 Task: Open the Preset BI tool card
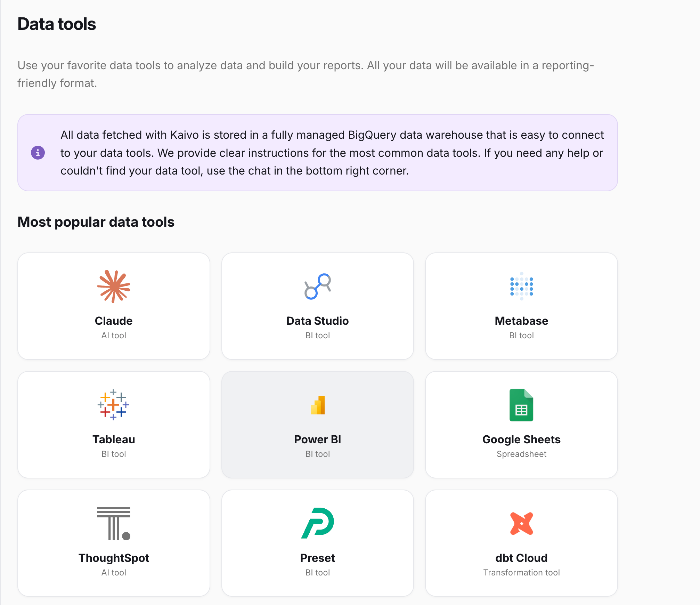tap(318, 543)
